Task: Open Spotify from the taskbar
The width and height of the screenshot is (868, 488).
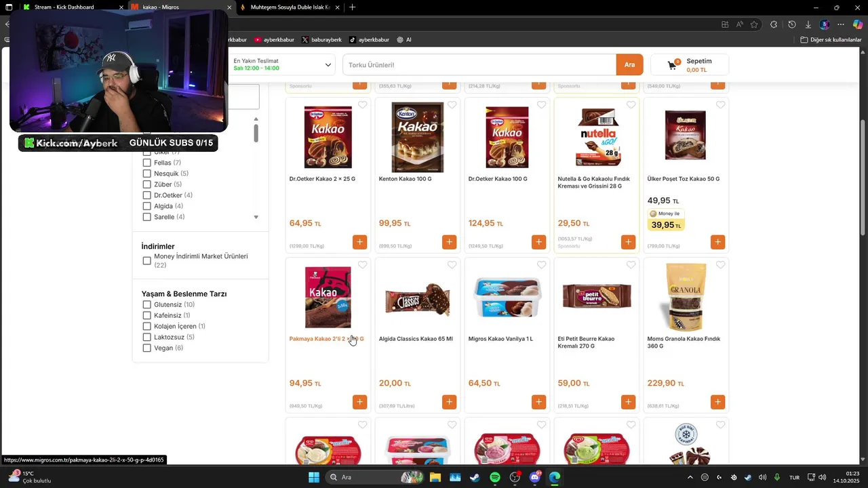Action: 495,477
